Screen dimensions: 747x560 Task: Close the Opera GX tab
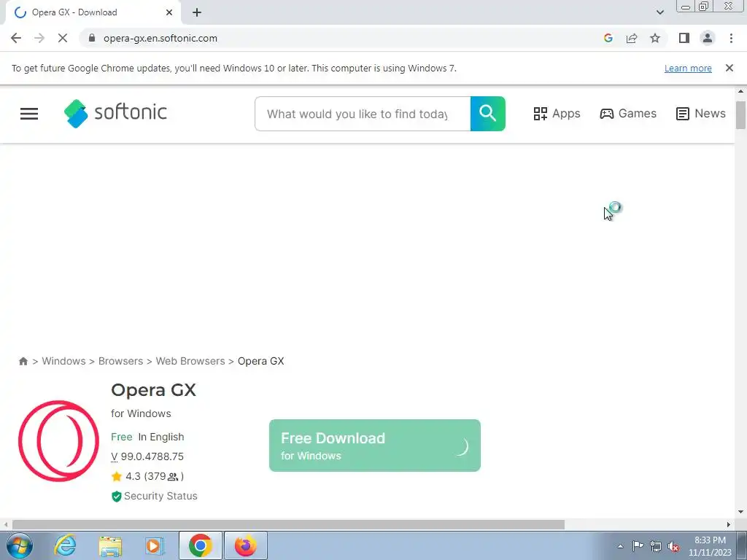(x=169, y=12)
